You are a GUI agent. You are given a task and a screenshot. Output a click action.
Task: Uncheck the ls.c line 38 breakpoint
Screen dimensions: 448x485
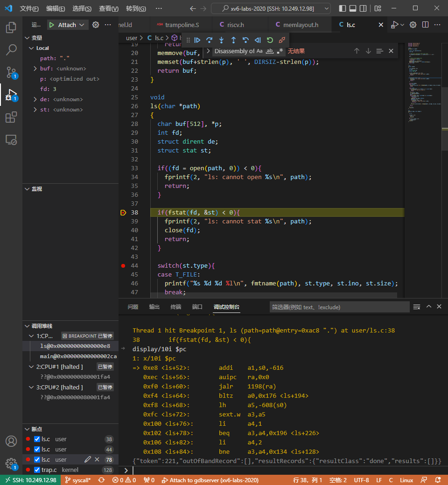click(37, 439)
